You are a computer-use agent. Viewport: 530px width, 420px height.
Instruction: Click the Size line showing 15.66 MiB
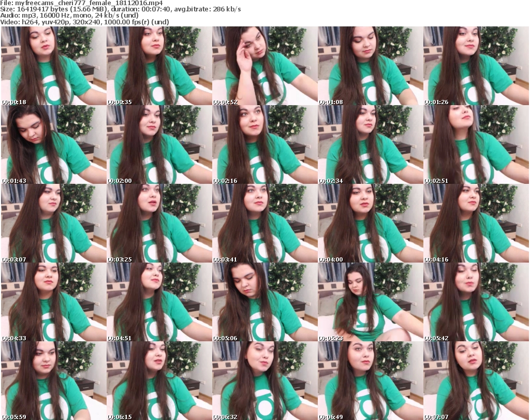click(121, 9)
